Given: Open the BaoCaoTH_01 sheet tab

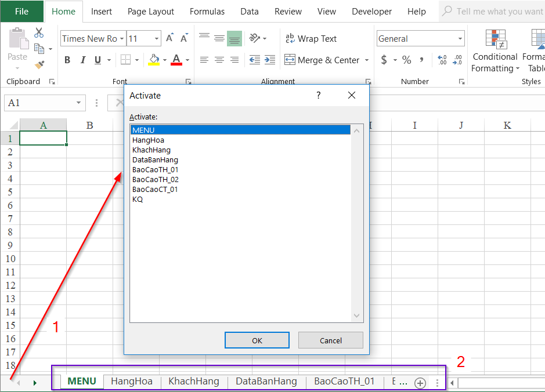Looking at the screenshot, I should coord(344,381).
